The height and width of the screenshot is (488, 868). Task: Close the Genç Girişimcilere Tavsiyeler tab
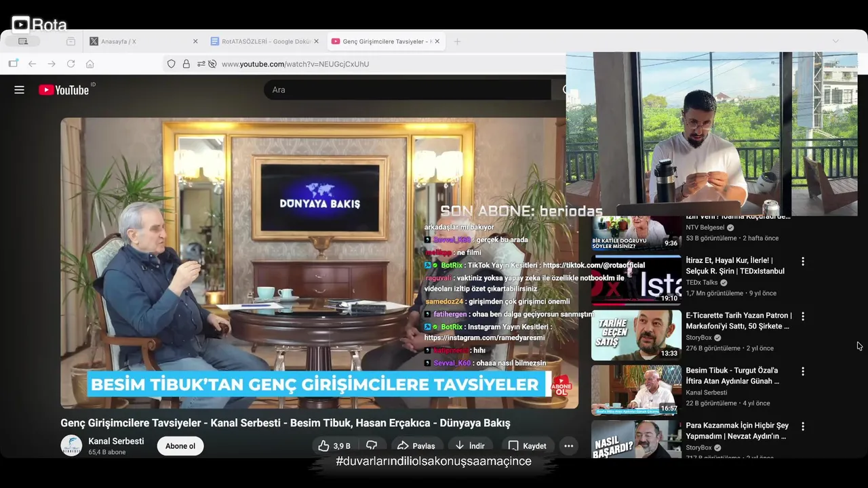[x=437, y=41]
